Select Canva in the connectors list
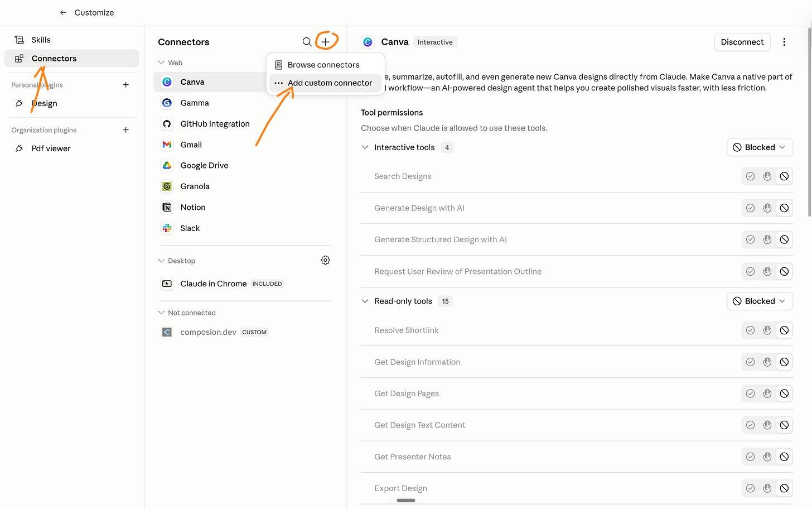This screenshot has height=509, width=812. (x=210, y=82)
